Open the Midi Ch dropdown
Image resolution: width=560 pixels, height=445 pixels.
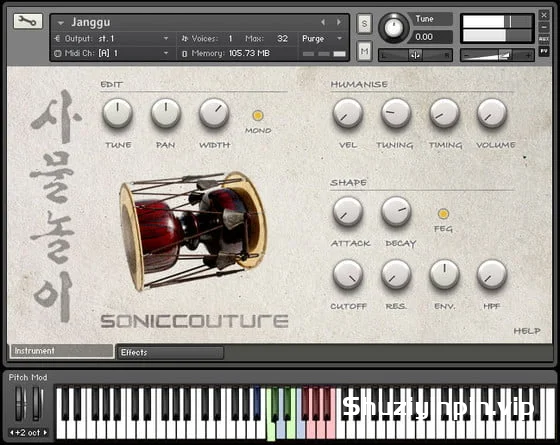point(166,53)
